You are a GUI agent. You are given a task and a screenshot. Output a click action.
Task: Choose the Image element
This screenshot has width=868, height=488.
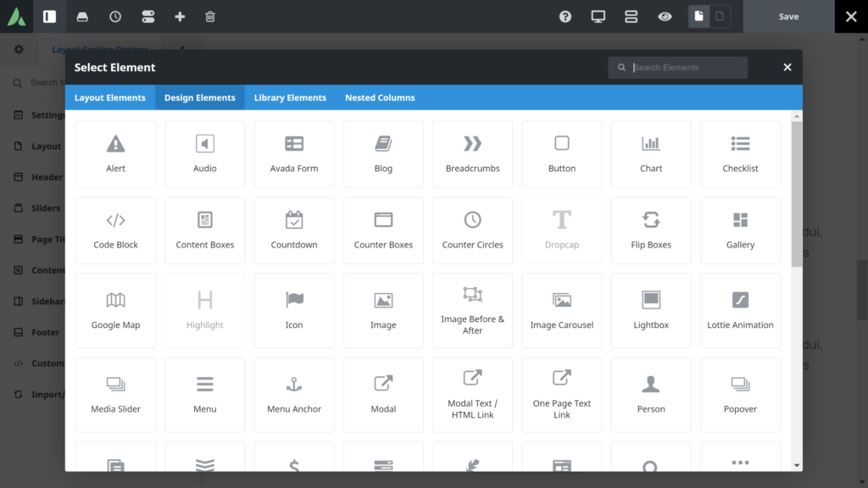click(383, 310)
